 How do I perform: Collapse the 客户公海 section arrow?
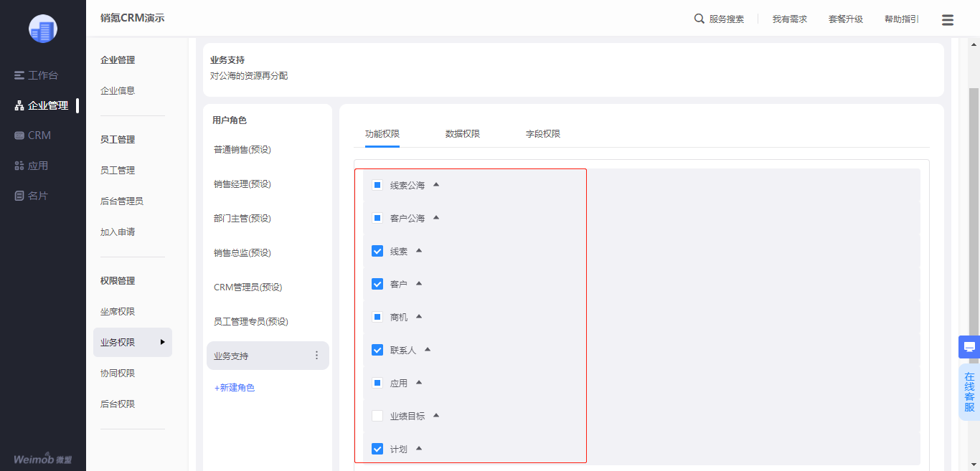[x=436, y=217]
